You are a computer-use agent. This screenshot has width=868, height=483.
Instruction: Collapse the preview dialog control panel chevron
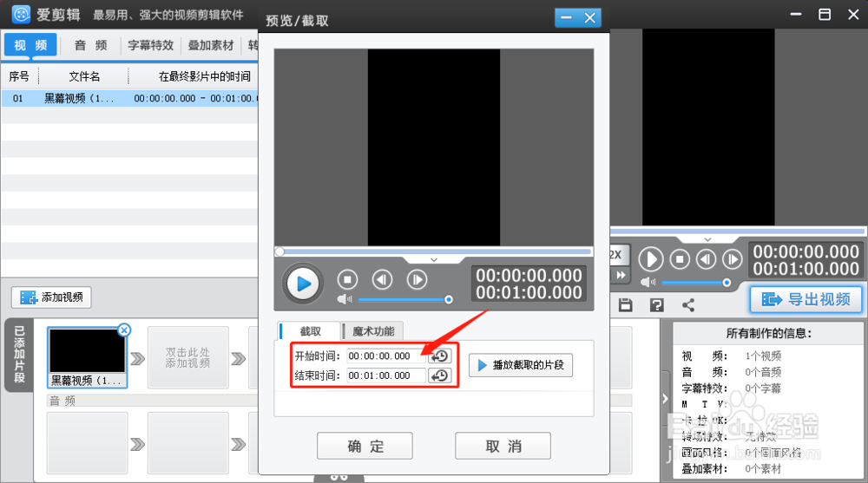(434, 259)
